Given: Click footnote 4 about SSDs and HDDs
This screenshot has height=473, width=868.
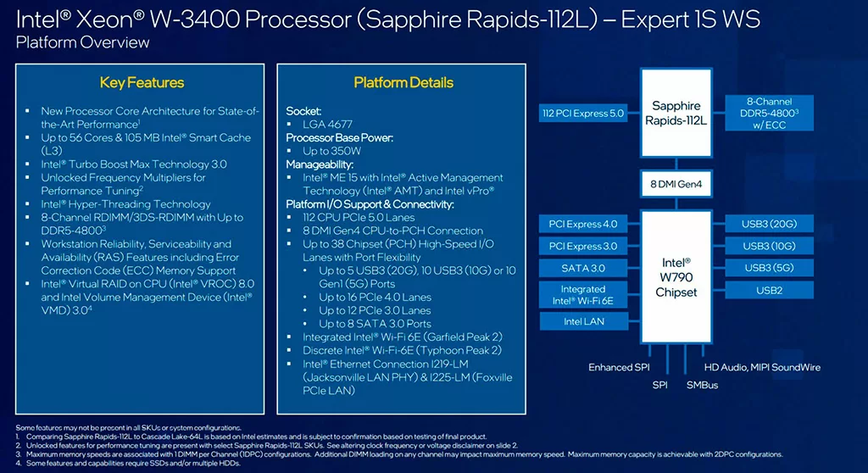Looking at the screenshot, I should tap(128, 463).
